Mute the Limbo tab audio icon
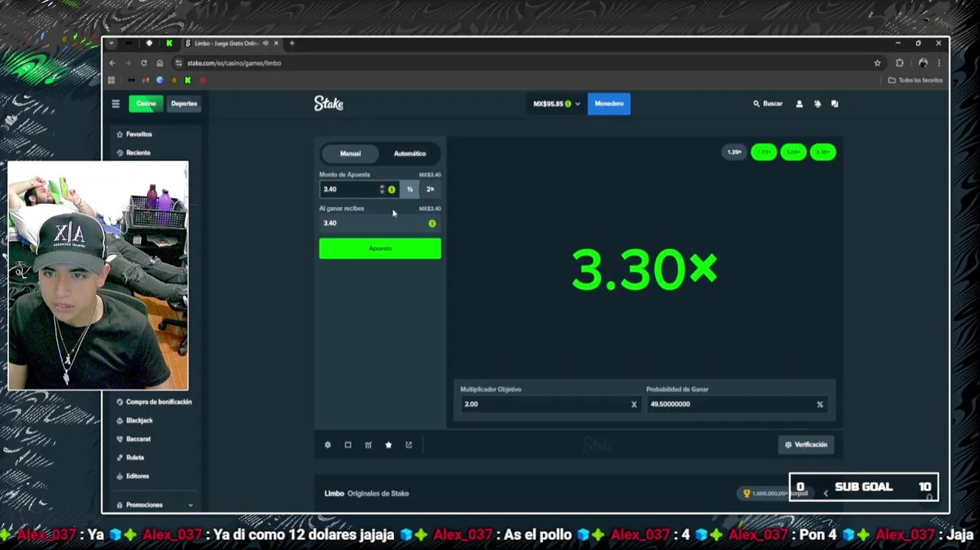This screenshot has height=550, width=980. [x=265, y=44]
